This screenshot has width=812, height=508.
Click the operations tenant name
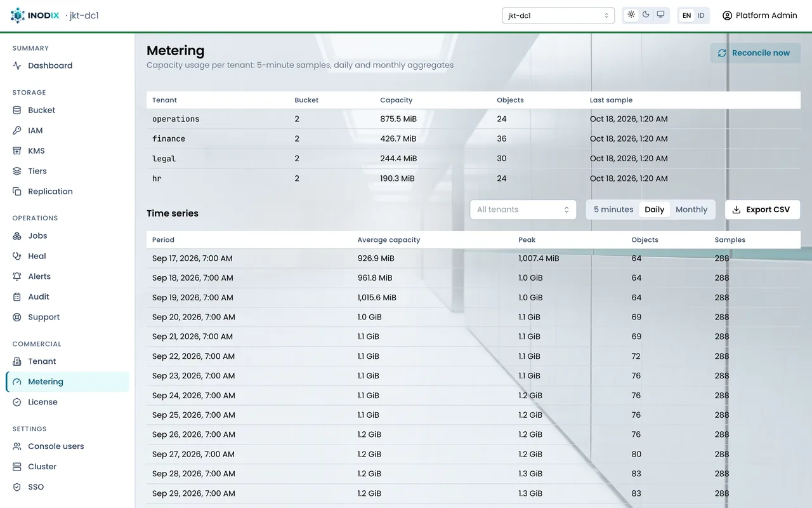pyautogui.click(x=176, y=119)
